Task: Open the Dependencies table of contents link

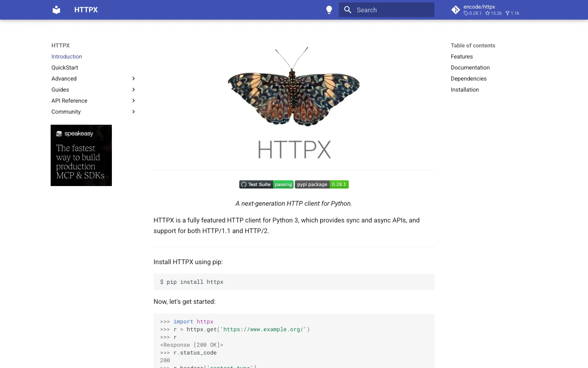Action: click(468, 79)
